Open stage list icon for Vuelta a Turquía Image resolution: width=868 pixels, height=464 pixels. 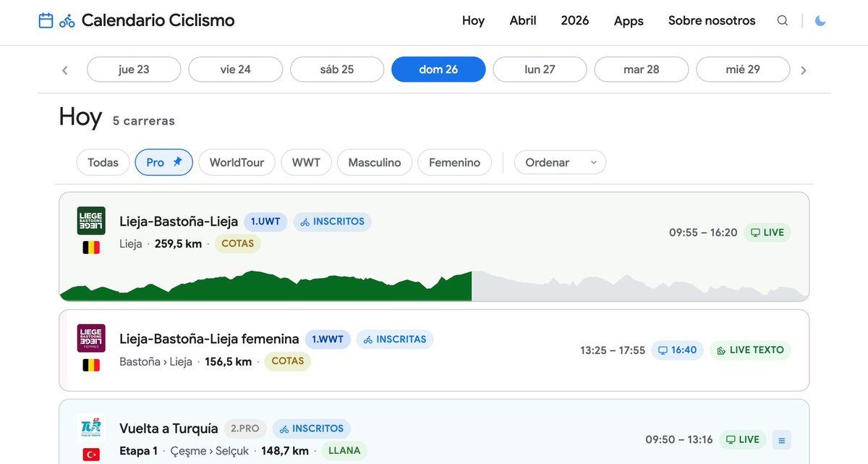point(782,439)
